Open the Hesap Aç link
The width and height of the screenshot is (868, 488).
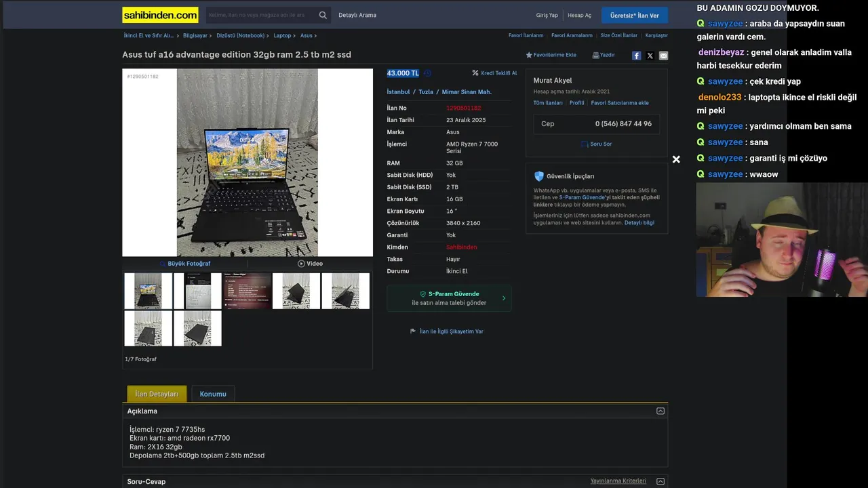(579, 15)
